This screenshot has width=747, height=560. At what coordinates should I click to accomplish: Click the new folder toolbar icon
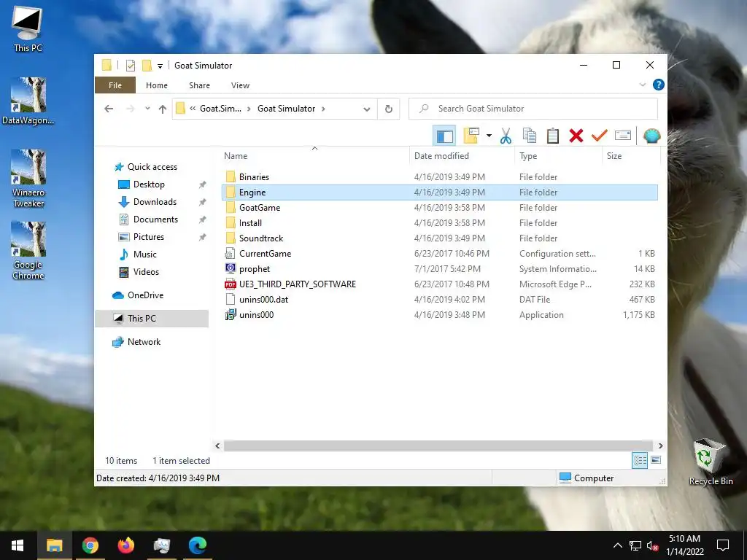coord(471,136)
